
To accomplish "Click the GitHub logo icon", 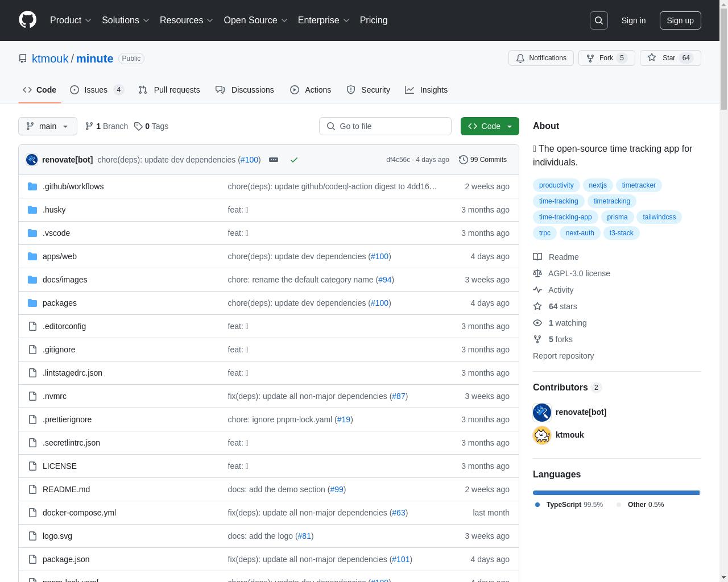I will tap(27, 20).
